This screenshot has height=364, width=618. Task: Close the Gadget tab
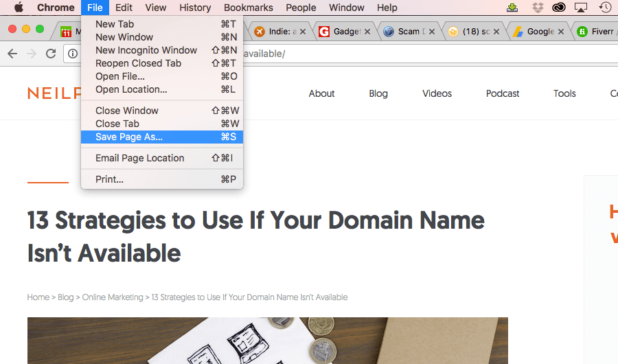tap(367, 32)
